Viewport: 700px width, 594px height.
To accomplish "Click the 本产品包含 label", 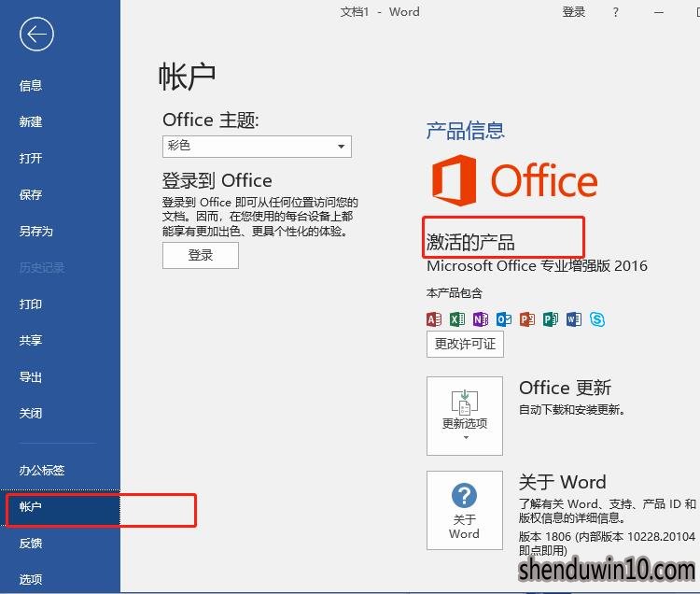I will [x=455, y=293].
